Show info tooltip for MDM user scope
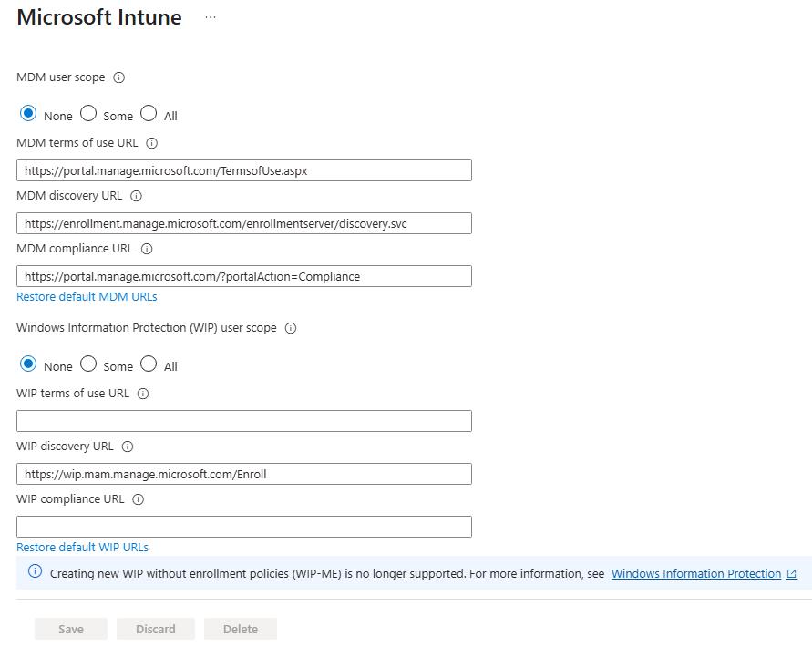 (x=119, y=77)
